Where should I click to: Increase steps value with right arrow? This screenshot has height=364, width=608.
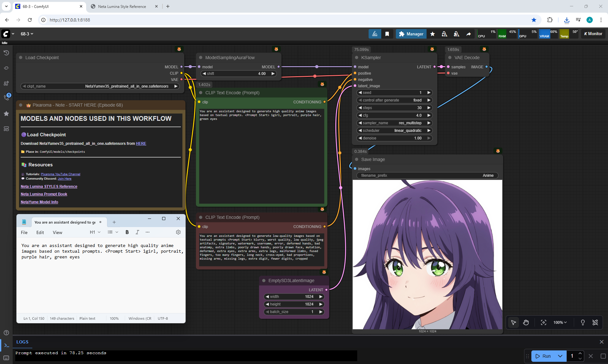[429, 108]
